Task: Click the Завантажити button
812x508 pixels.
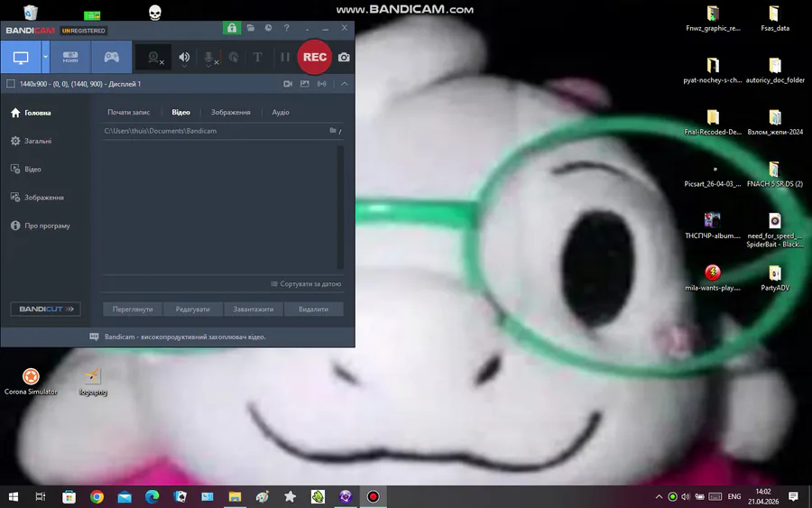Action: (254, 309)
